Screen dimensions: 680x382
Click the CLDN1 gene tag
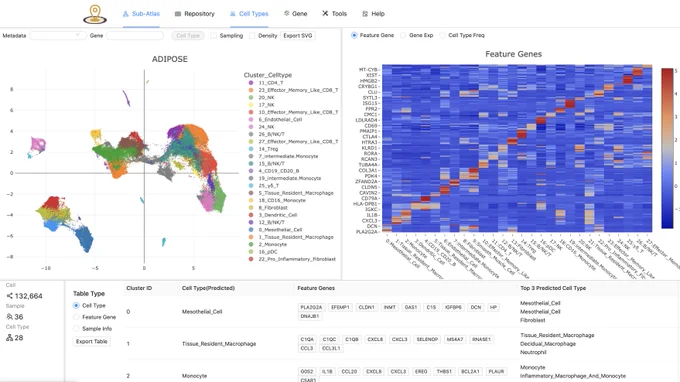pyautogui.click(x=366, y=307)
